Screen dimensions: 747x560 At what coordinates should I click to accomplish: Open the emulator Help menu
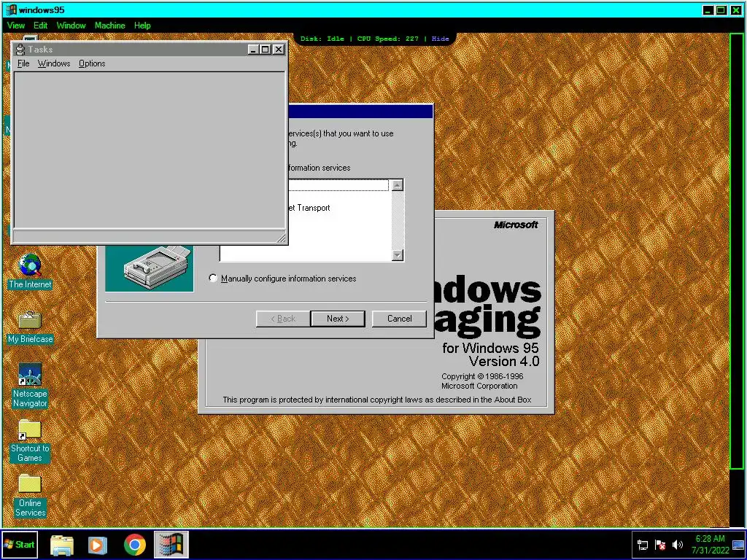[x=142, y=26]
